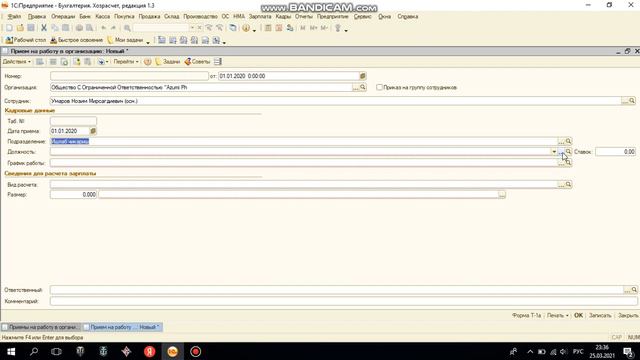Click the Размер field ellipsis button

point(502,195)
